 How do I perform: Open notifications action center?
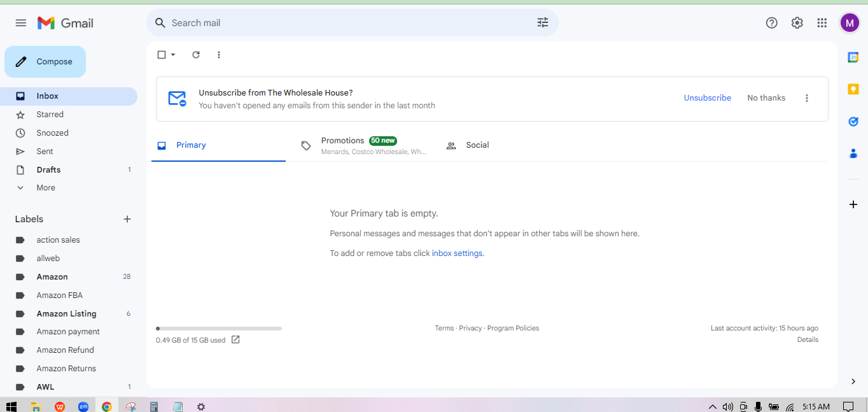(x=848, y=406)
